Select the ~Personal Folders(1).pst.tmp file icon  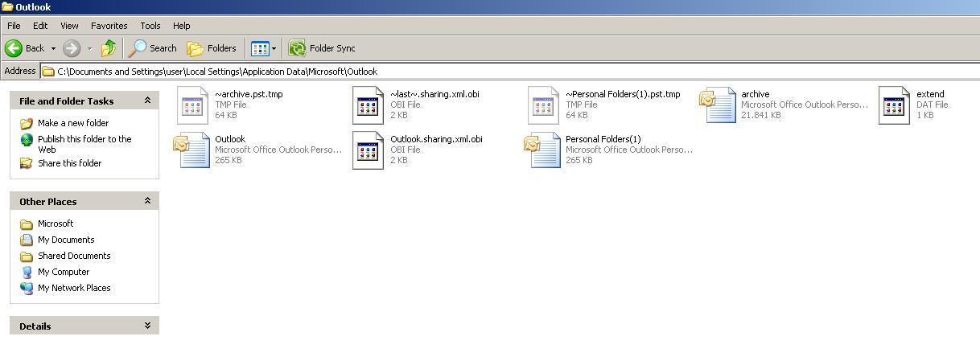(x=544, y=105)
